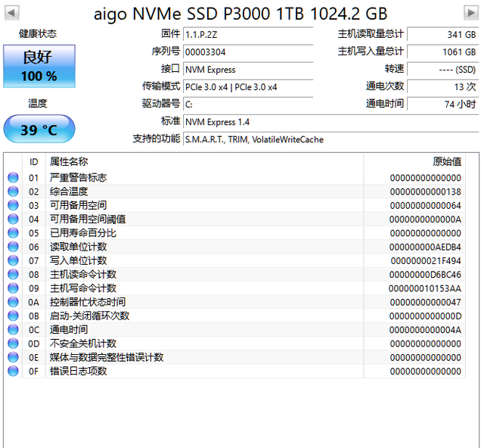
Task: Click the status orb beside 不安全关机计数
Action: pyautogui.click(x=13, y=344)
